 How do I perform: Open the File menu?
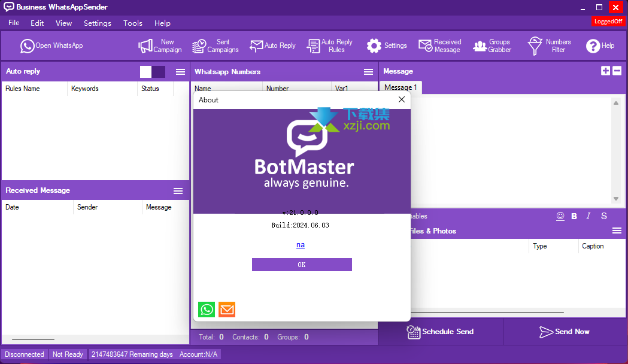[14, 23]
